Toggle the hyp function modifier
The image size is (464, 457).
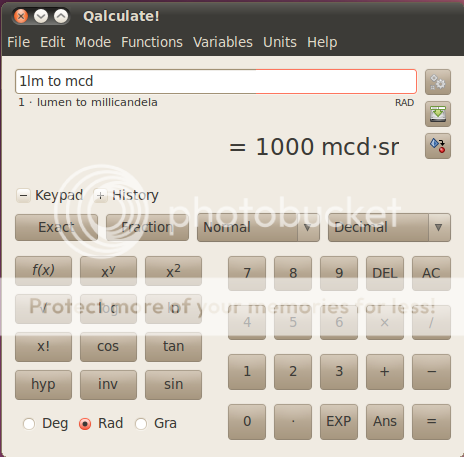pos(43,385)
